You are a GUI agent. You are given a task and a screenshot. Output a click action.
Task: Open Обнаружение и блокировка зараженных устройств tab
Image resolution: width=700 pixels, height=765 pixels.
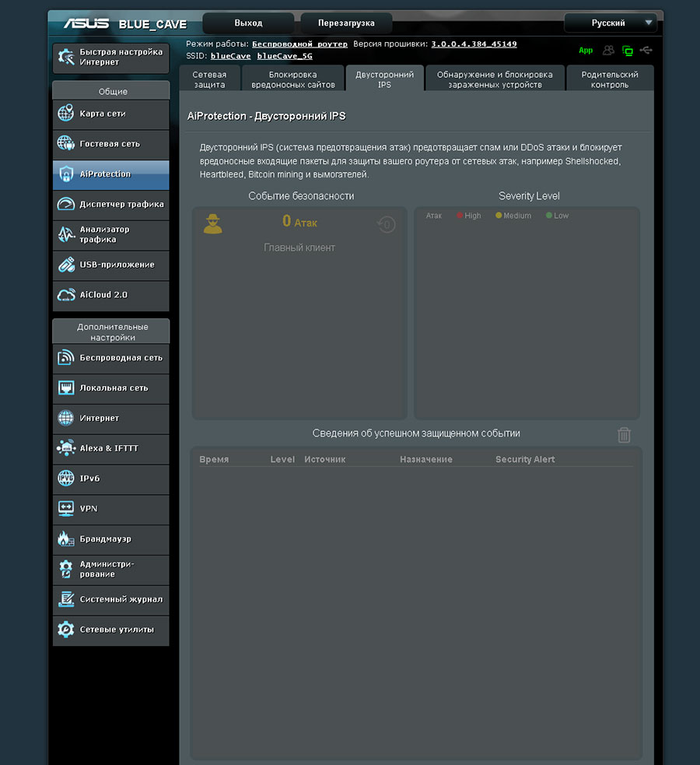495,79
